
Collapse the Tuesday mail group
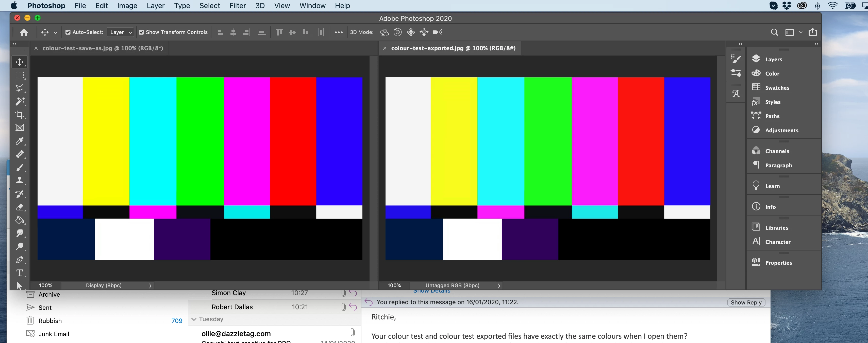(194, 319)
